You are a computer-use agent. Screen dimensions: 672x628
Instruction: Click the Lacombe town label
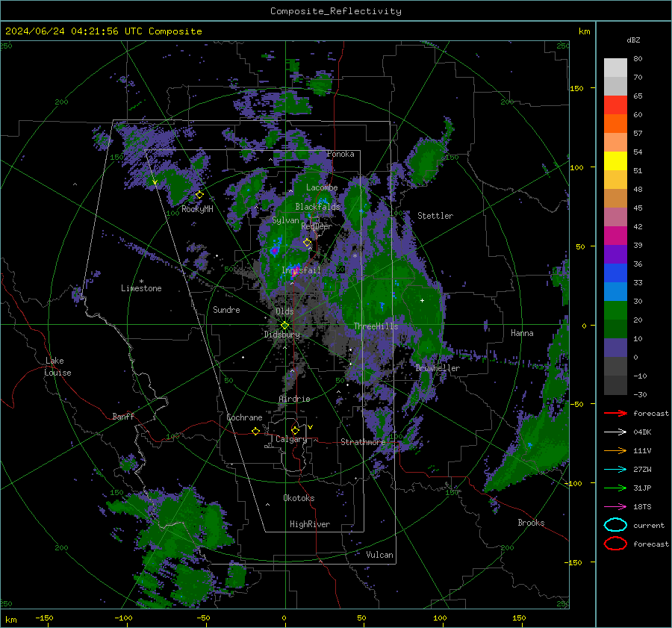[322, 187]
